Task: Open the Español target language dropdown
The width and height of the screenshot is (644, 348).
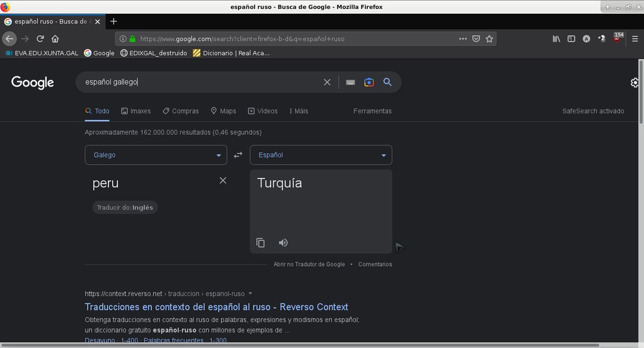Action: 321,154
